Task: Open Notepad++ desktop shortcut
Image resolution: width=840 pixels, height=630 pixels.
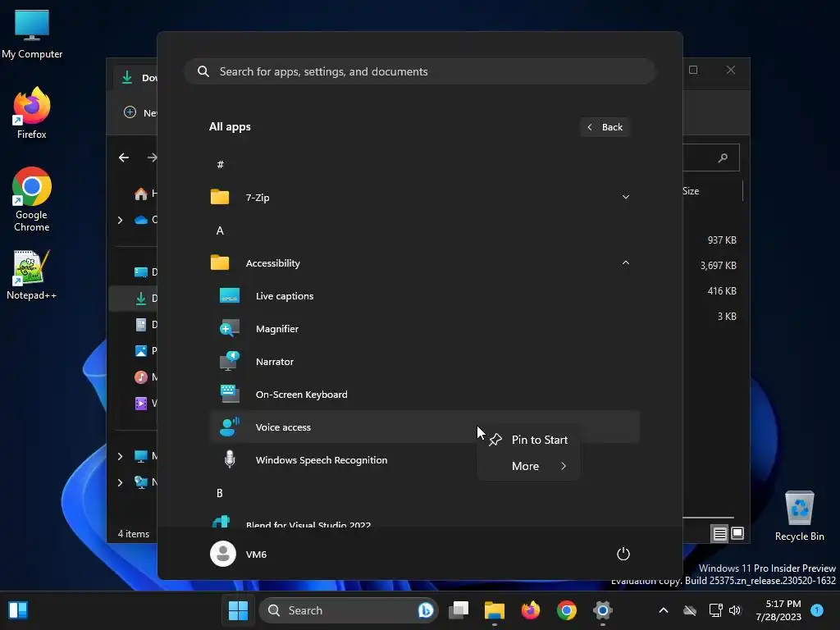Action: coord(32,275)
